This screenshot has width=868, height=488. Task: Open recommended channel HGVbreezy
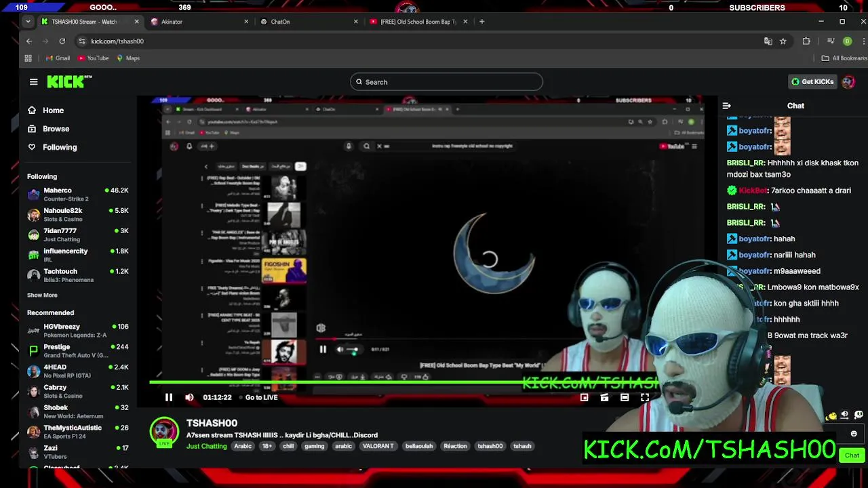click(78, 331)
